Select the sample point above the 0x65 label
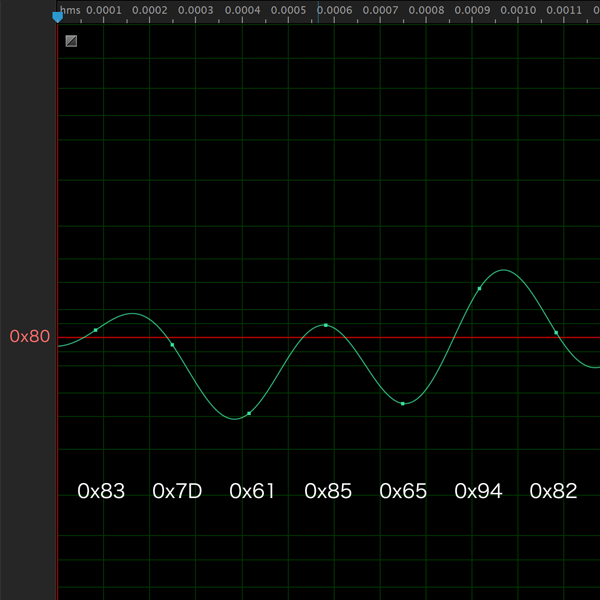Image resolution: width=600 pixels, height=600 pixels. 403,403
